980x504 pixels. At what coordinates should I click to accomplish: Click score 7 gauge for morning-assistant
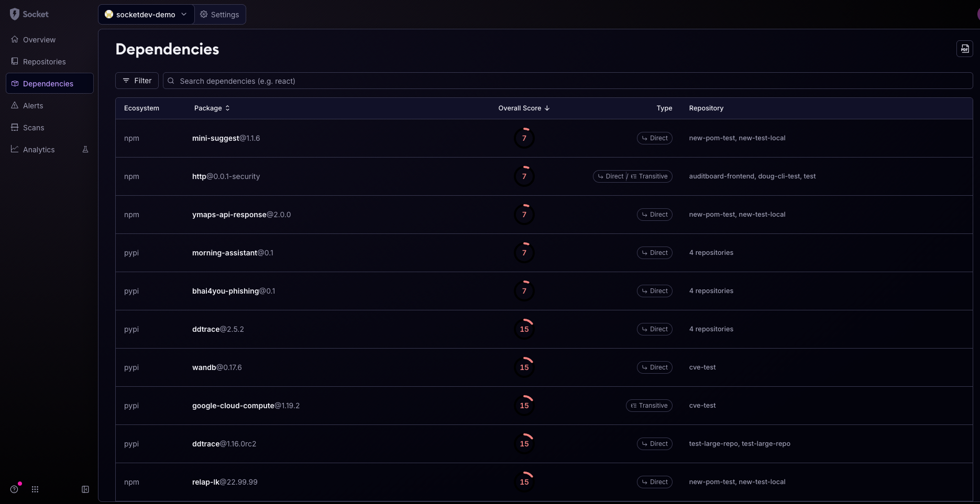pyautogui.click(x=524, y=253)
